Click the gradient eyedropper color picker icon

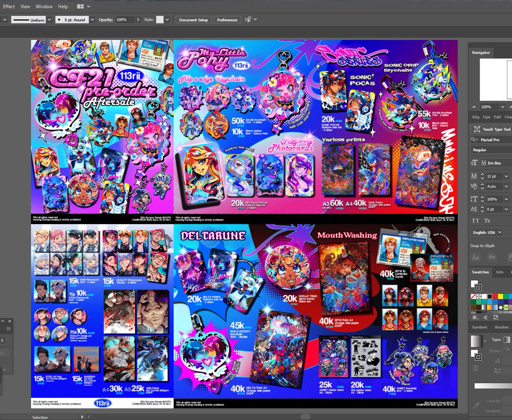pos(476,405)
